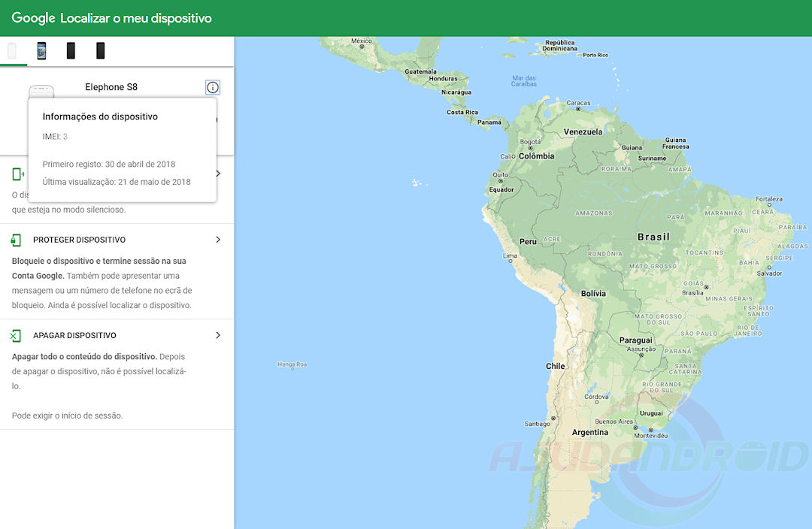Click Localizar o meu dispositivo title
812x529 pixels.
135,18
